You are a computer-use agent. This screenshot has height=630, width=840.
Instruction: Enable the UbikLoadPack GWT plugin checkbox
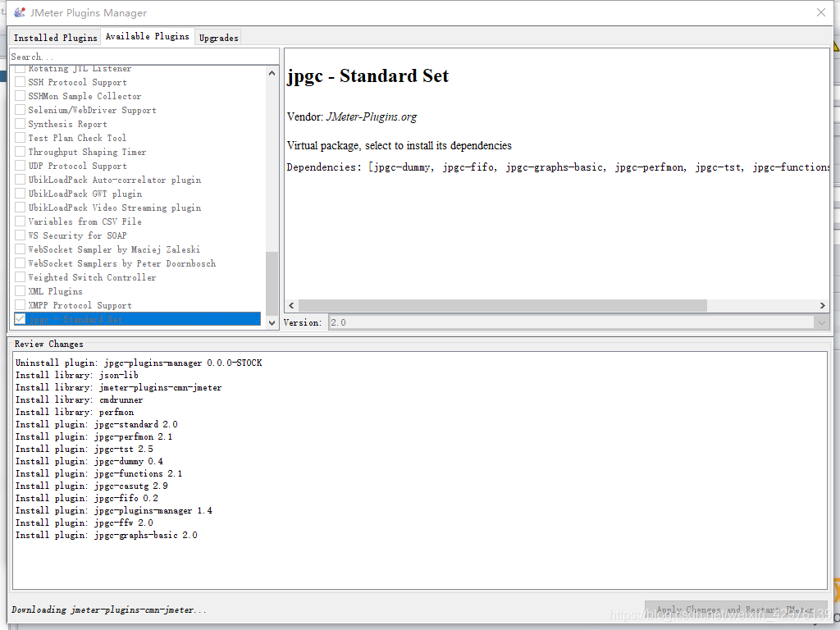(x=20, y=194)
